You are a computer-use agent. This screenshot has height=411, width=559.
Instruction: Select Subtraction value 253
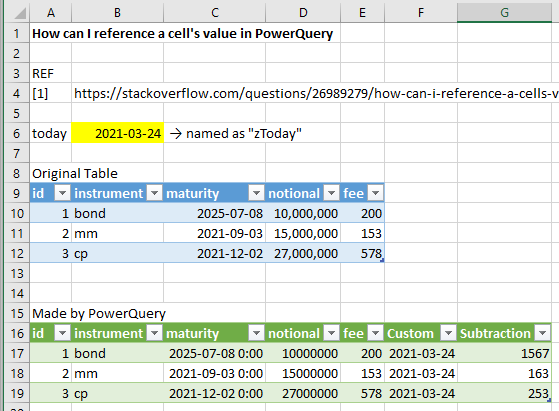tap(504, 393)
